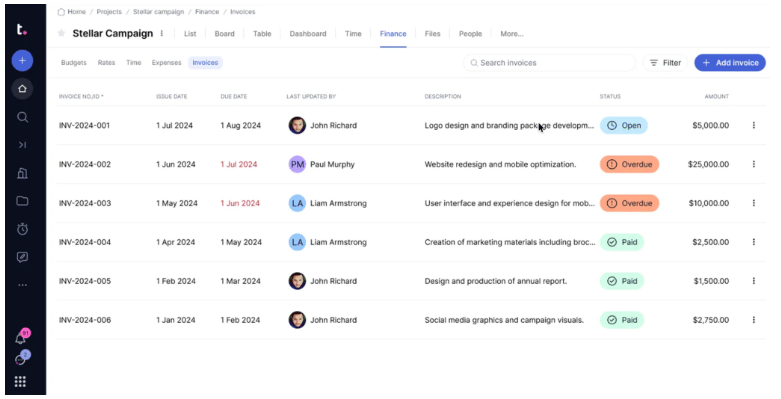Switch to the Files tab
The height and width of the screenshot is (399, 781).
[x=432, y=34]
